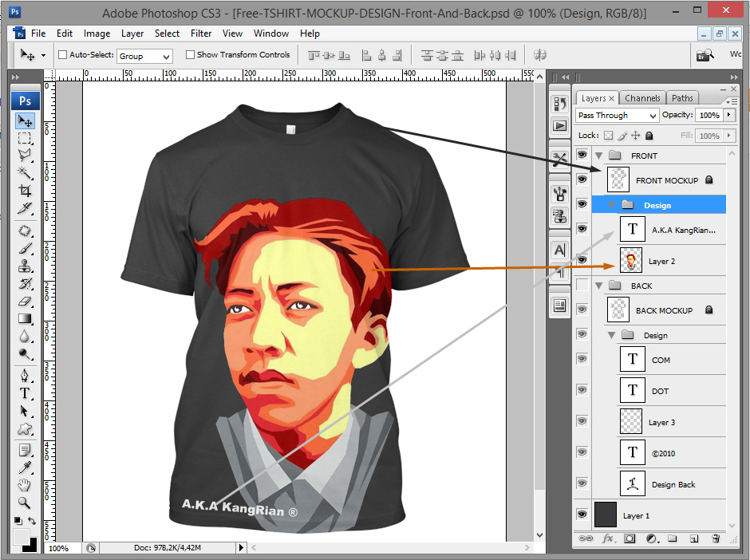Select the Custom Shape tool
The image size is (750, 560).
pyautogui.click(x=25, y=429)
